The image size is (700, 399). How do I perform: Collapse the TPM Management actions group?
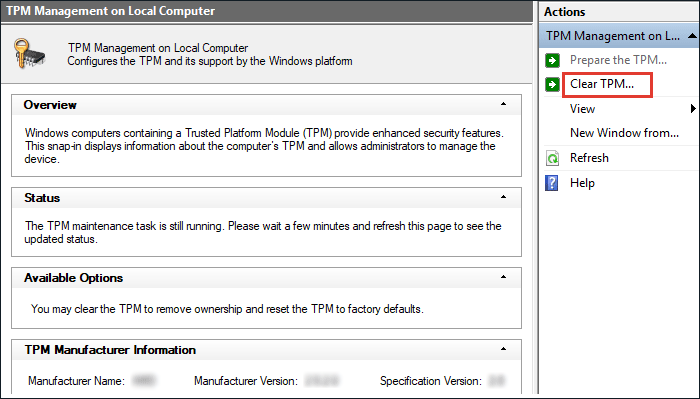click(x=692, y=36)
